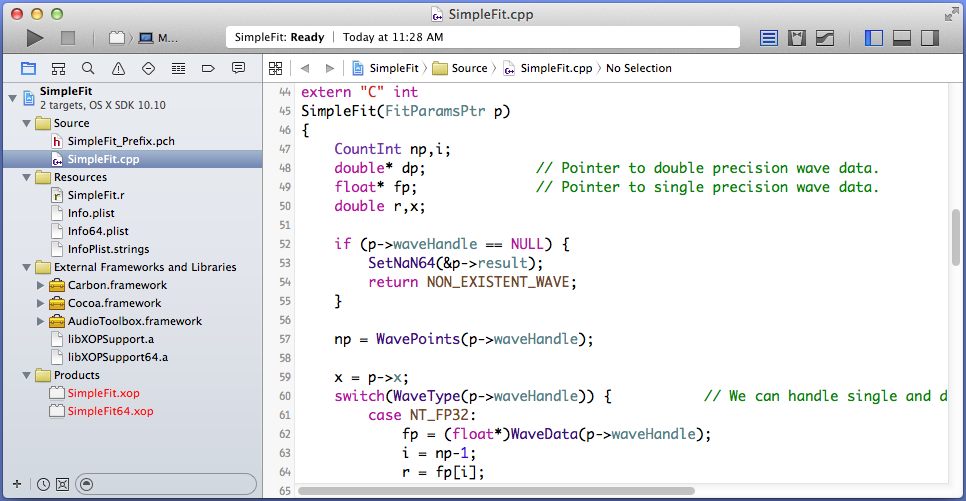Show only recent files filter

pyautogui.click(x=43, y=484)
